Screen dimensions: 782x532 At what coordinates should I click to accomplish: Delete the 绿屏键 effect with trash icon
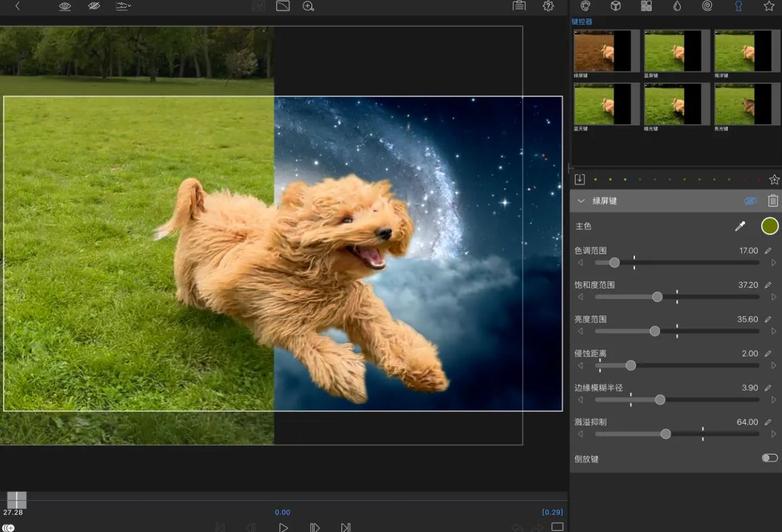[772, 201]
